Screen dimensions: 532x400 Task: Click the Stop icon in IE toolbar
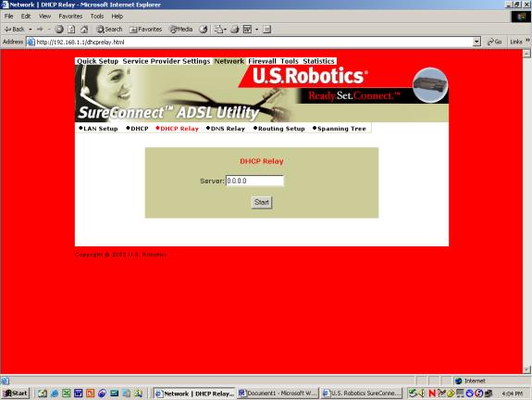59,30
